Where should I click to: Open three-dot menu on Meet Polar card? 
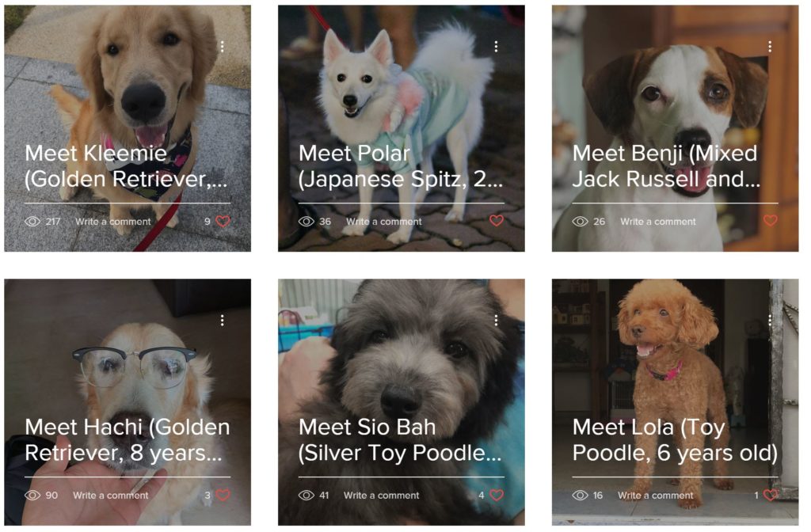(496, 47)
